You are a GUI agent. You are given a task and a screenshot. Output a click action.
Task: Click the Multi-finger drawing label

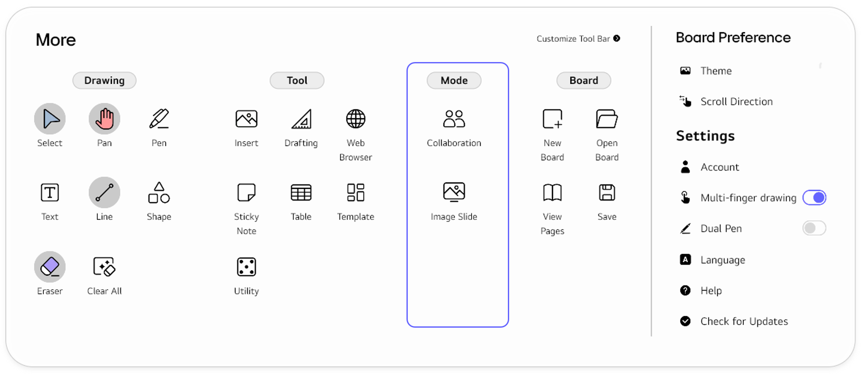tap(748, 198)
